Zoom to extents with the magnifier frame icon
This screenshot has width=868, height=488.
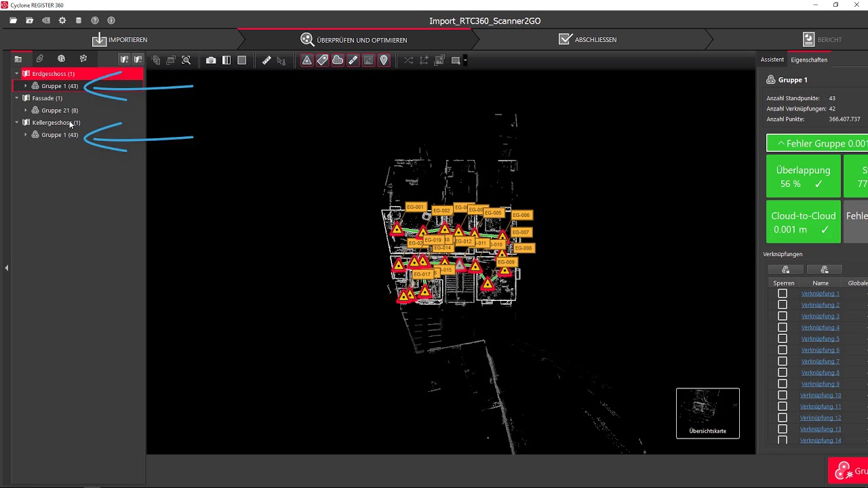point(186,60)
